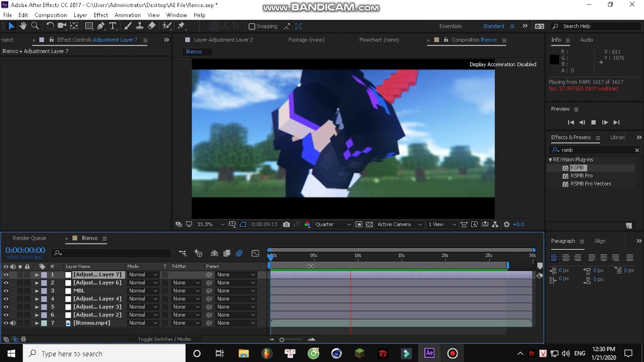The height and width of the screenshot is (362, 644).
Task: Open the 1 View layout dropdown
Action: coord(442,225)
